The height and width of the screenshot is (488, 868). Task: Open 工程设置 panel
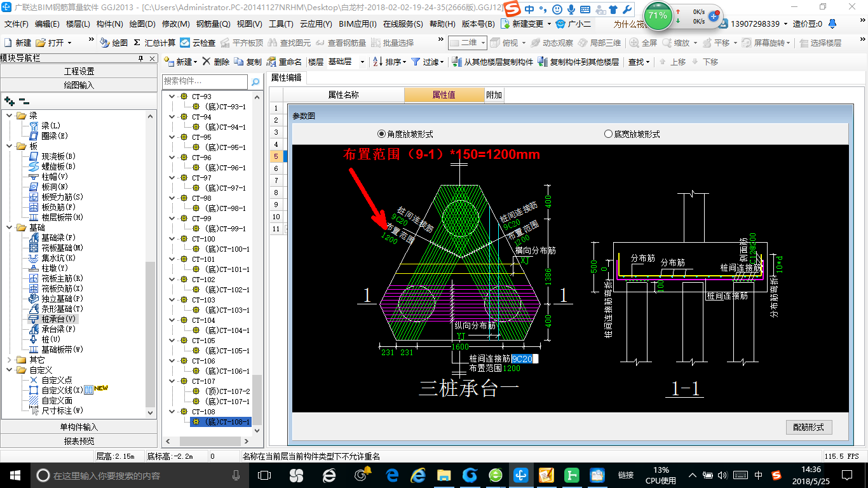click(x=79, y=71)
